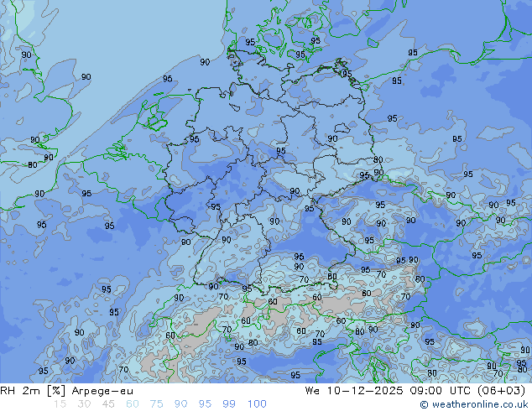Pick the 99 value in the bottom legend scale
532x411 pixels.
(x=229, y=404)
